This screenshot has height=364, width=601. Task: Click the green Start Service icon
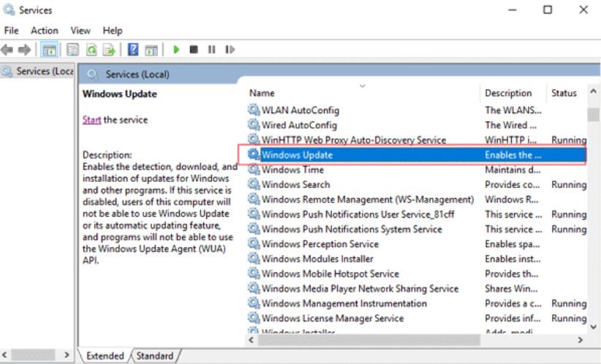pyautogui.click(x=176, y=50)
